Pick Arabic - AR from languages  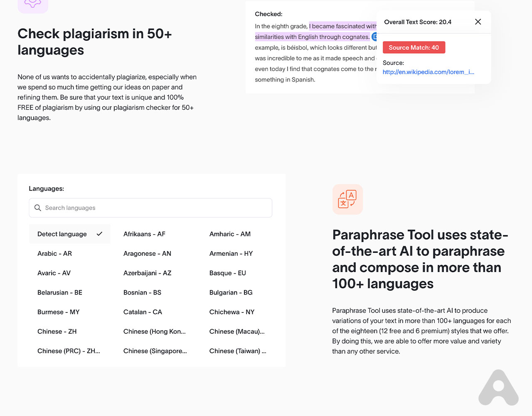point(54,253)
